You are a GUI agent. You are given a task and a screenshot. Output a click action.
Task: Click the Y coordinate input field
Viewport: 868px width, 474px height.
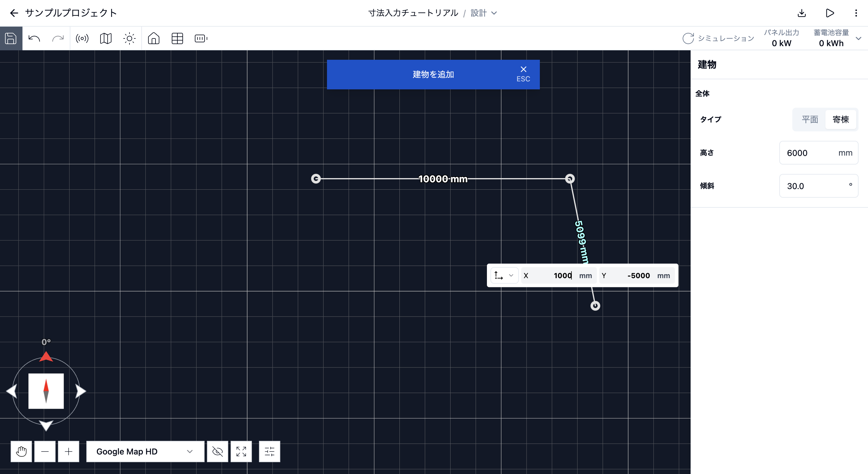[637, 275]
